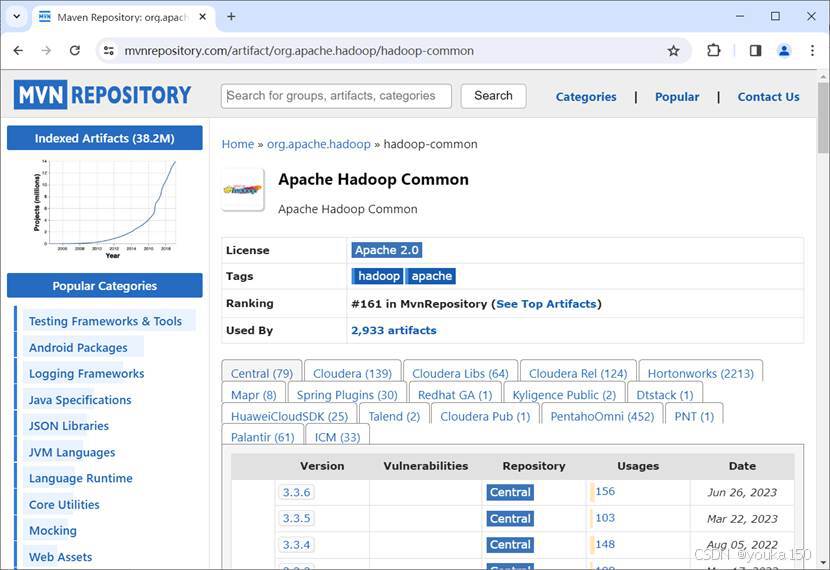The height and width of the screenshot is (570, 830).
Task: Open the 156 usages link
Action: click(x=605, y=491)
